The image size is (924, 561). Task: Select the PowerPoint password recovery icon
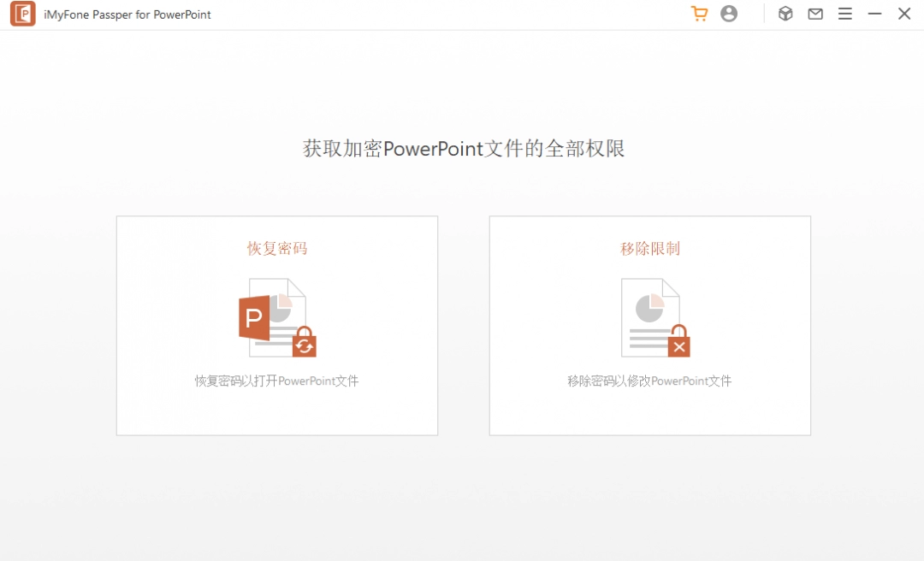click(276, 316)
